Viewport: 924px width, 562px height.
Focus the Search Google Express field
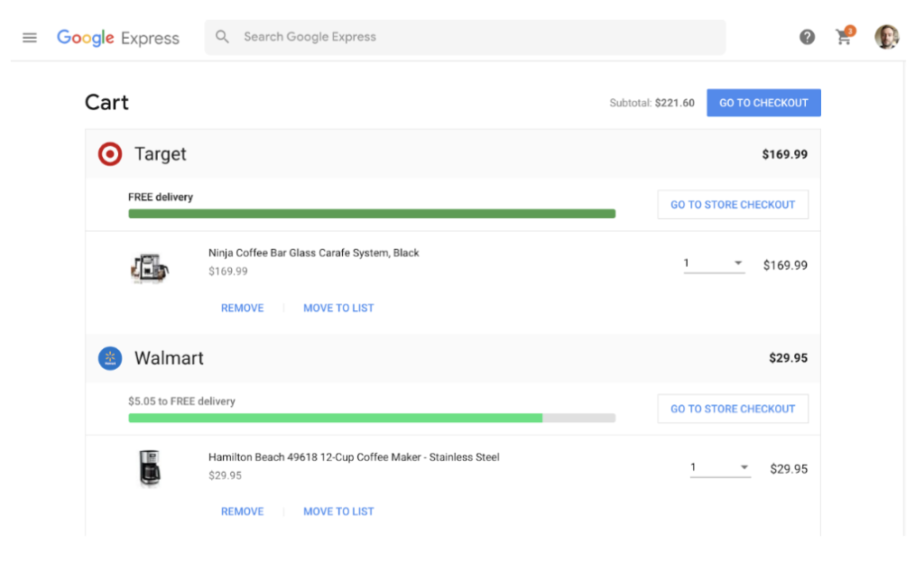pyautogui.click(x=465, y=37)
